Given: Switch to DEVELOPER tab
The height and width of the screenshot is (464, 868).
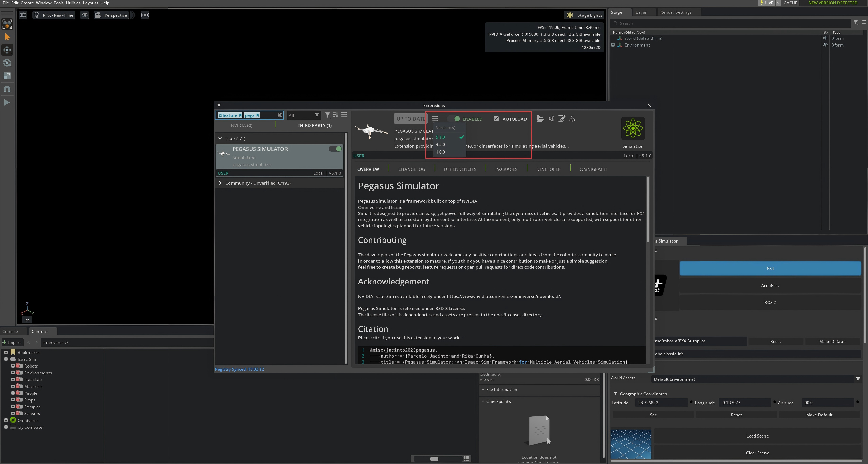Looking at the screenshot, I should 548,169.
